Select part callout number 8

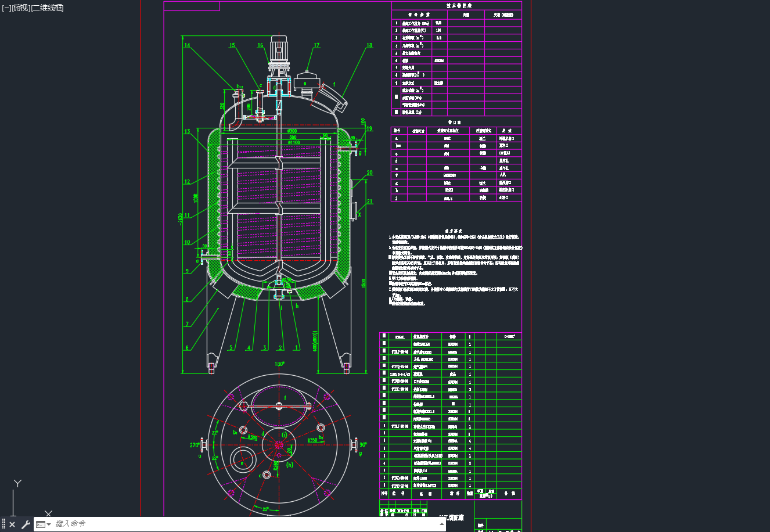coord(187,300)
